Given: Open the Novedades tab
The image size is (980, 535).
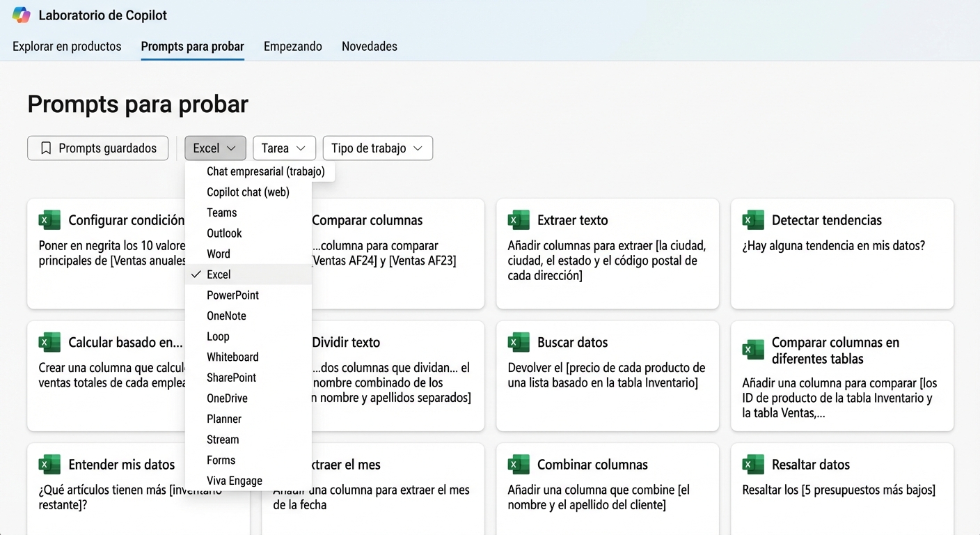Looking at the screenshot, I should pos(369,46).
